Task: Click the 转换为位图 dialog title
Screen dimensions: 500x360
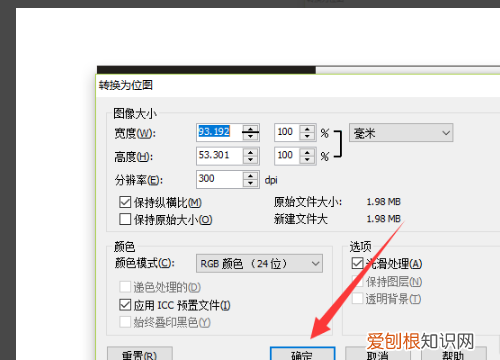Action: click(x=126, y=85)
